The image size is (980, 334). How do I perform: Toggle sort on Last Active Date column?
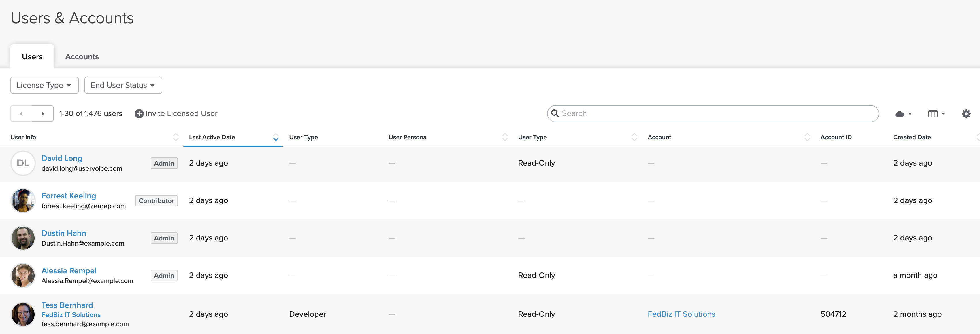pyautogui.click(x=276, y=137)
